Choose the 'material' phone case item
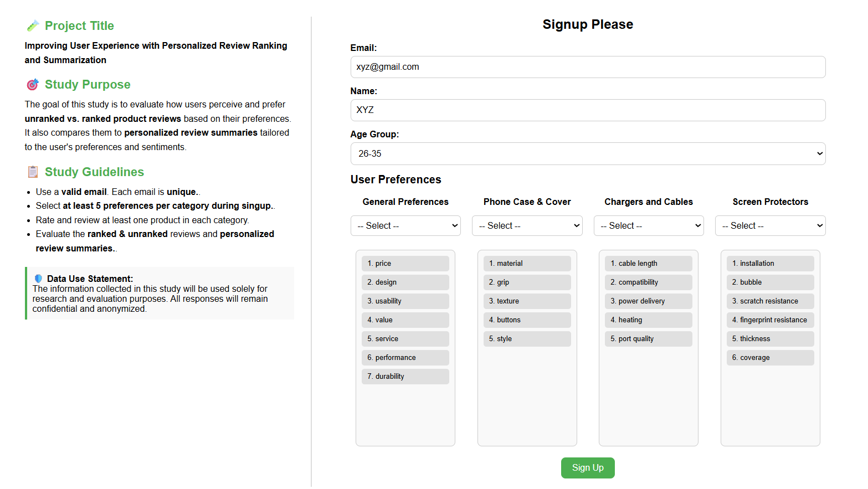868x489 pixels. [527, 264]
